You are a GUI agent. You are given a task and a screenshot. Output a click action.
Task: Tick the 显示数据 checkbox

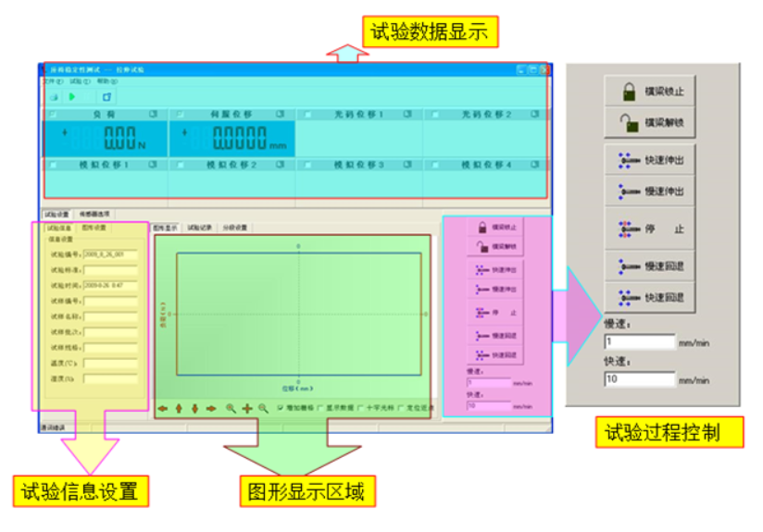coord(320,408)
